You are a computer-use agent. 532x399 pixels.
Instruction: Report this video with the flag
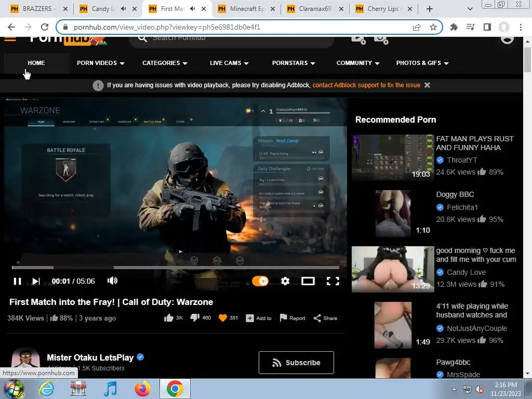click(292, 318)
